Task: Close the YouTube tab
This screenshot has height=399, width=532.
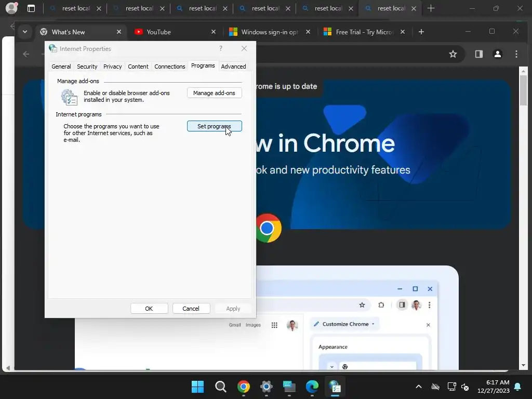Action: [214, 32]
